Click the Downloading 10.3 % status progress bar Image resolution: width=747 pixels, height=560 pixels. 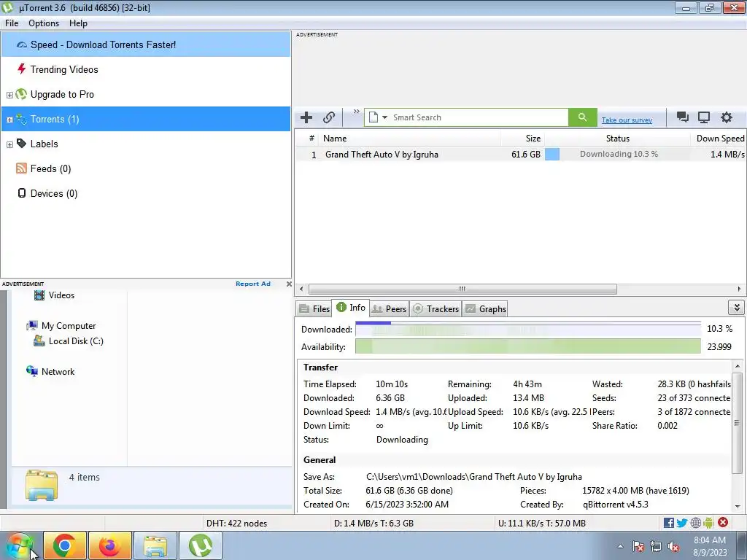tap(617, 154)
